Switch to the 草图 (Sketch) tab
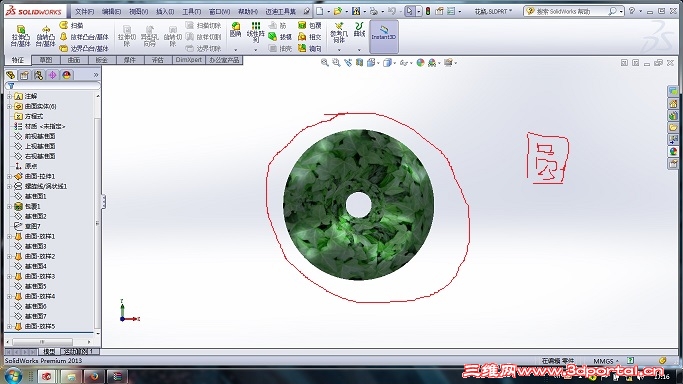 (x=46, y=60)
